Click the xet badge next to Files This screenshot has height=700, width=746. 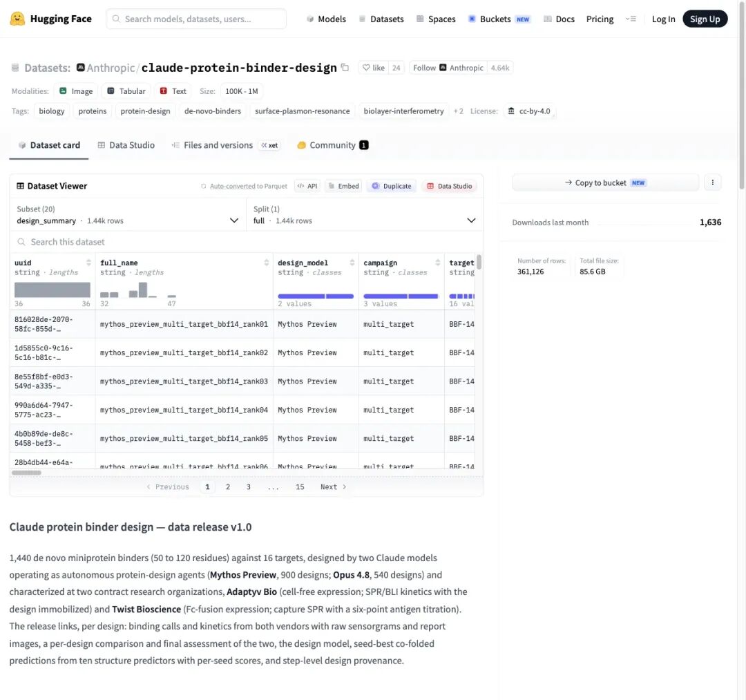pyautogui.click(x=270, y=145)
